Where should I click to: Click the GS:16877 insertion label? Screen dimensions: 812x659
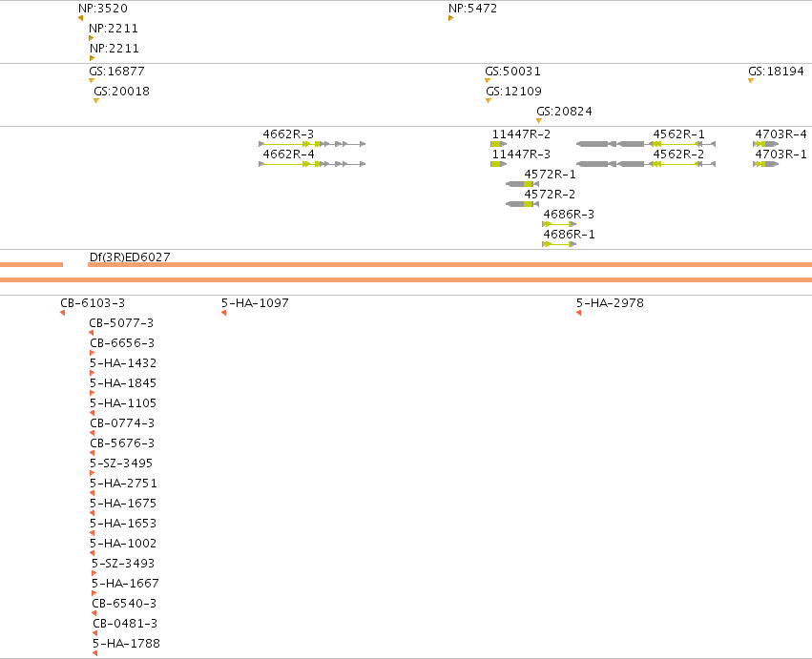pyautogui.click(x=116, y=71)
